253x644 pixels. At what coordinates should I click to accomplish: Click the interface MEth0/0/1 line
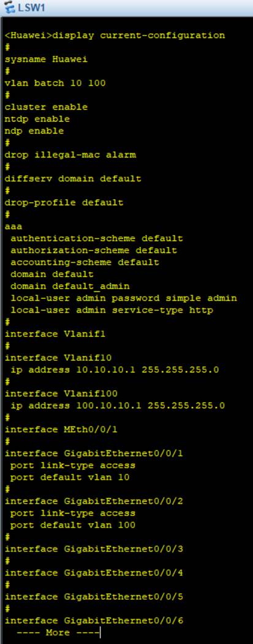(x=58, y=430)
